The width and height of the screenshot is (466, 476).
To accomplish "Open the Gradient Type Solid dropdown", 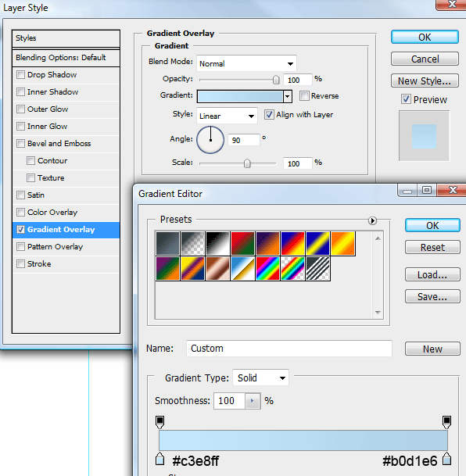I will 261,378.
